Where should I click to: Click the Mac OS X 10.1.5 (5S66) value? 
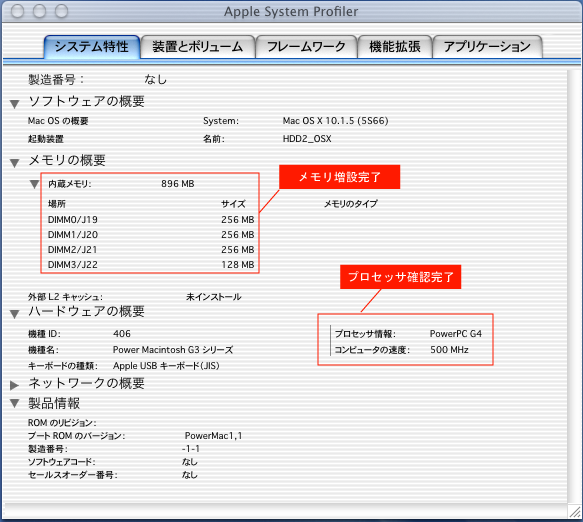335,121
